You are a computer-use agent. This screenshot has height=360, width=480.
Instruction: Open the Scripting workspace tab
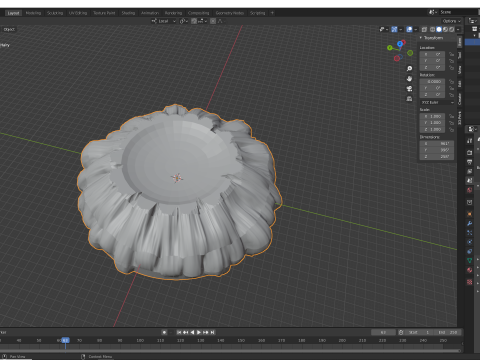tap(258, 13)
